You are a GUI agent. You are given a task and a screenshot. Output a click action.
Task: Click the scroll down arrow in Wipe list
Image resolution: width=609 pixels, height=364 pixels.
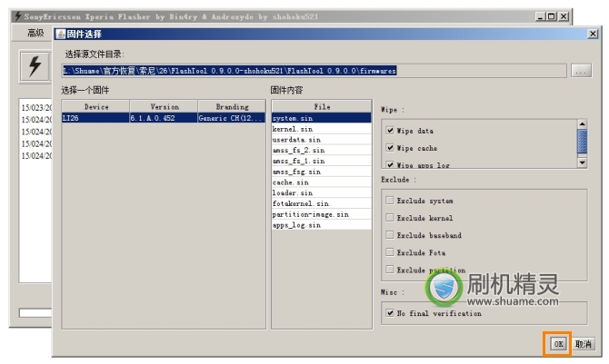tap(583, 162)
